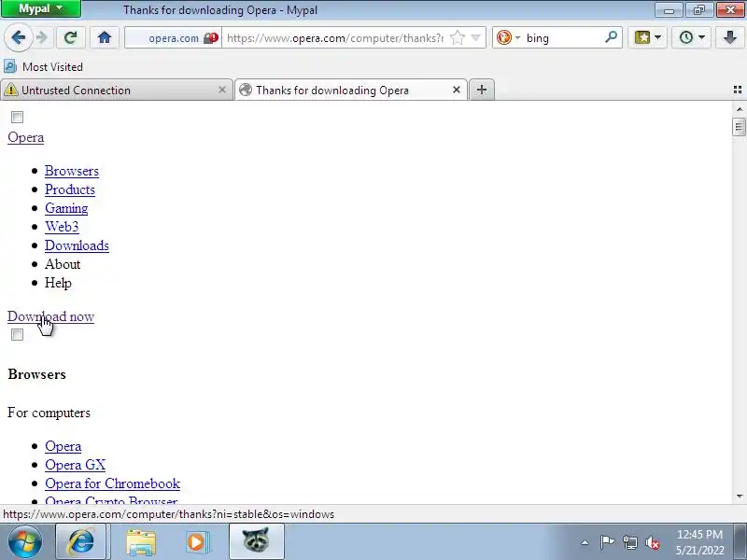Open the Mypal home page
747x560 pixels.
point(105,37)
